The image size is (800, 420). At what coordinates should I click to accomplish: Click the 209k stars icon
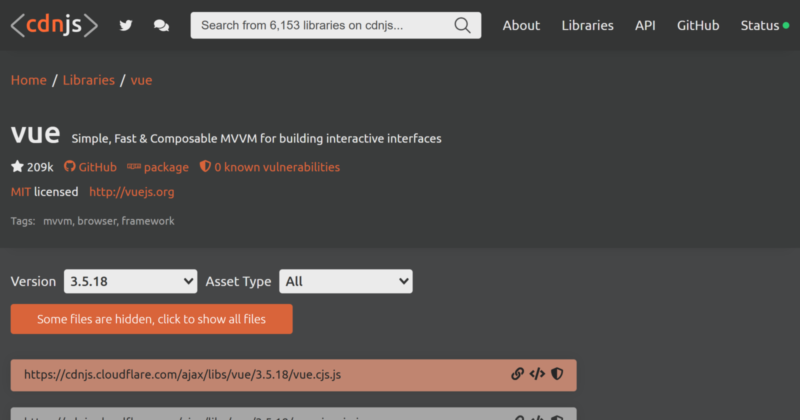[x=17, y=167]
